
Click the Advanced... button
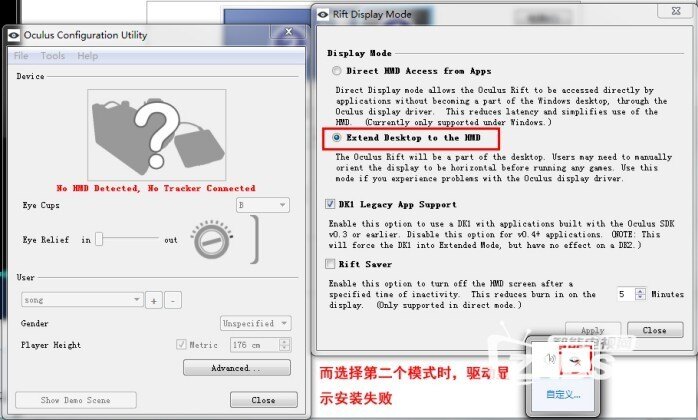click(236, 368)
